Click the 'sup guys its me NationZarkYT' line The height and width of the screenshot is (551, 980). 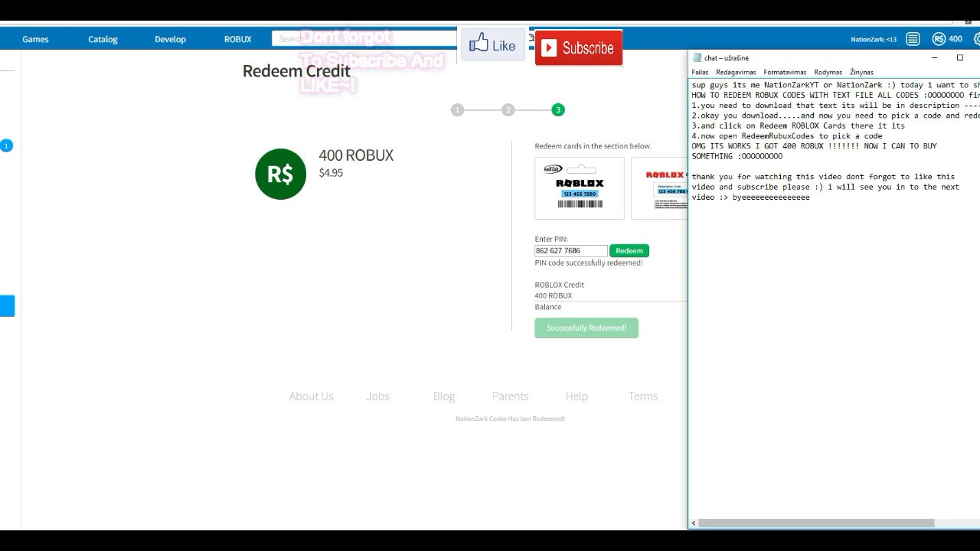(835, 85)
